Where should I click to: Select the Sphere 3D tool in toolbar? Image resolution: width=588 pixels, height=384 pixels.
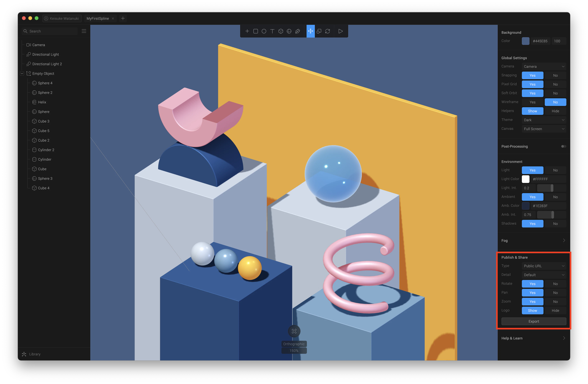pos(289,31)
